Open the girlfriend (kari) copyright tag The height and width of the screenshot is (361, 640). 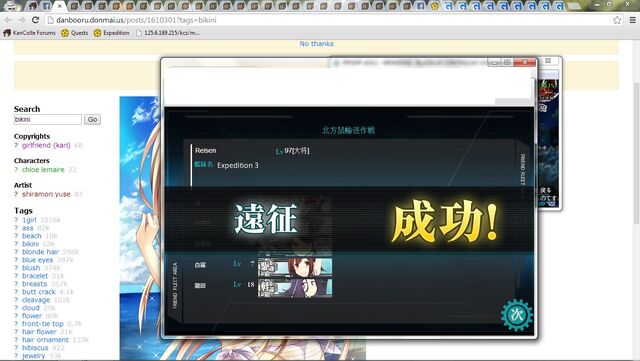tap(46, 145)
